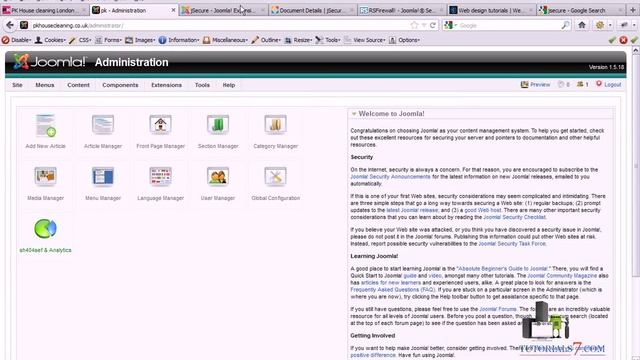Open the Components menu in Joomla
The image size is (640, 360).
pos(120,85)
